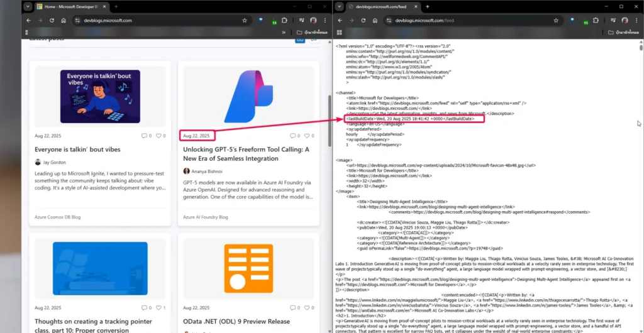Open the Unlocking GPT-5's Freeform Tool Calling article title
Screen dimensions: 644x333
(246, 154)
